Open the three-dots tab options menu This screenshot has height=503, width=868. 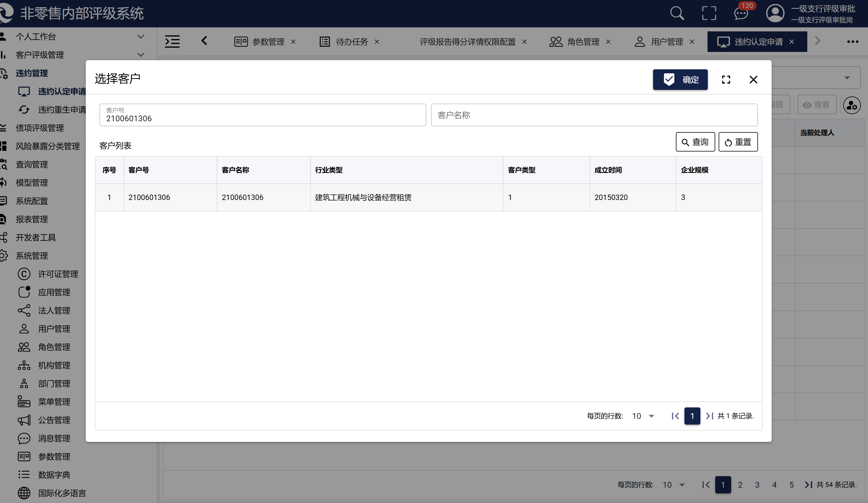pos(853,42)
